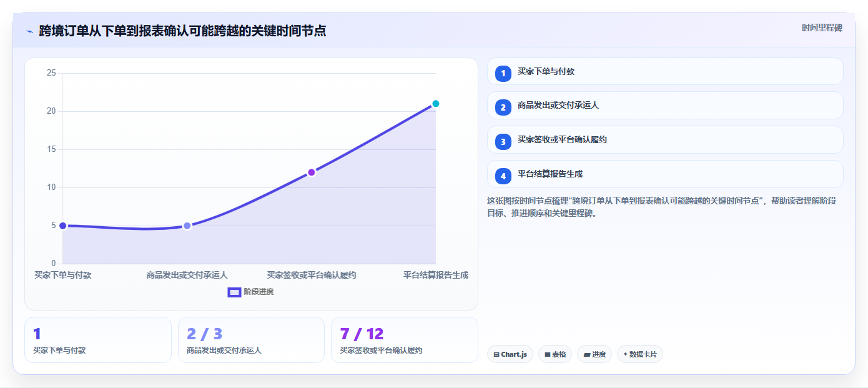Click the Chart.js tag

[x=510, y=354]
